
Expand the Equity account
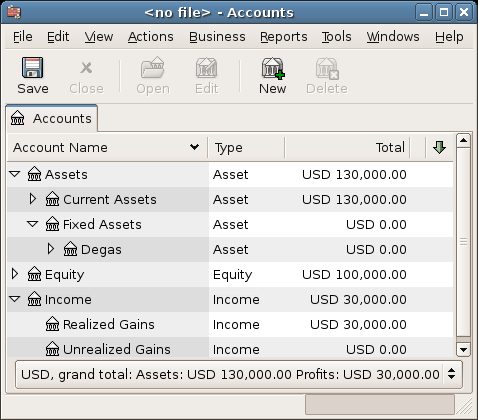15,274
